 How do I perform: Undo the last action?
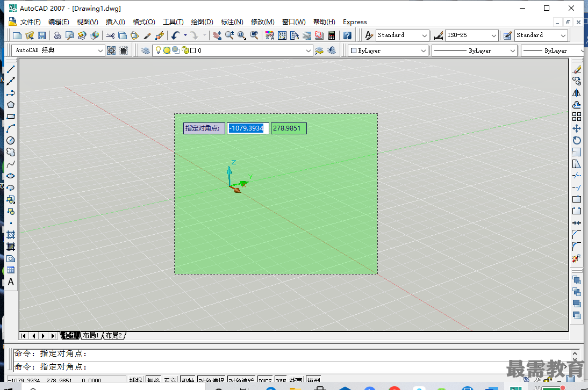[176, 35]
